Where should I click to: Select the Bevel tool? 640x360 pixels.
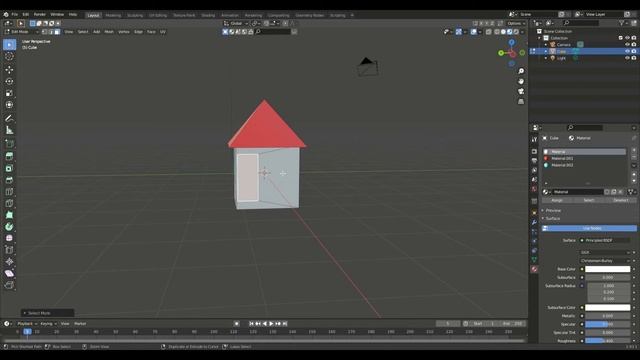point(9,180)
